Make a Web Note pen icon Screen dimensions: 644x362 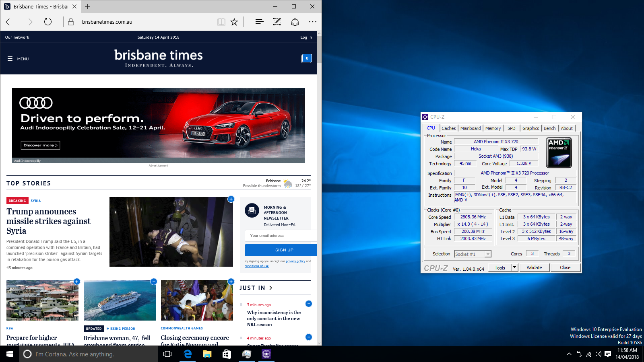(277, 22)
